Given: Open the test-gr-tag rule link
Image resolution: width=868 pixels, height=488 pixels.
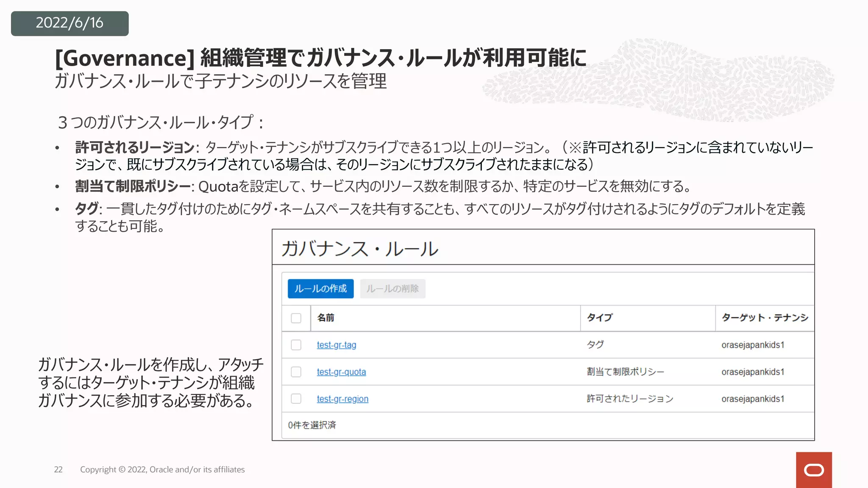Looking at the screenshot, I should click(x=337, y=345).
